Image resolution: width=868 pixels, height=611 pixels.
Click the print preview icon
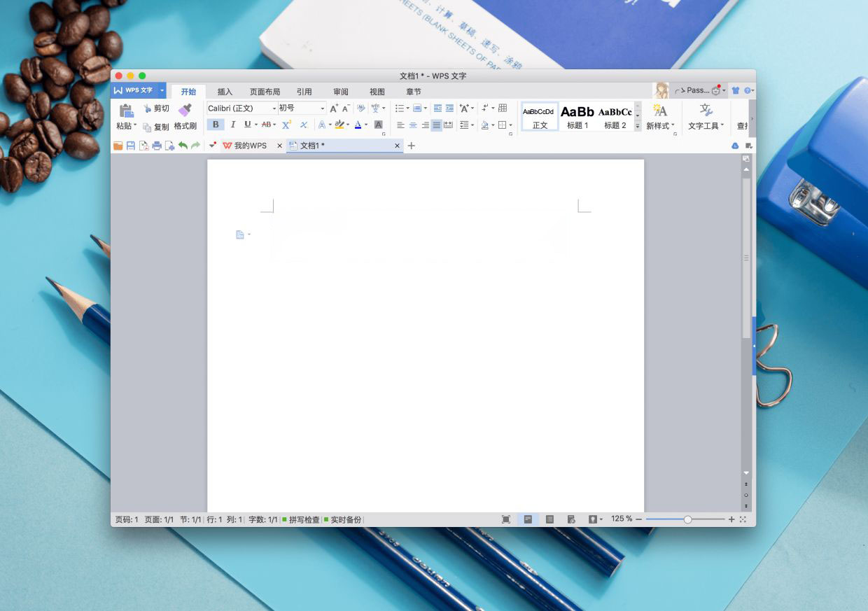(169, 146)
